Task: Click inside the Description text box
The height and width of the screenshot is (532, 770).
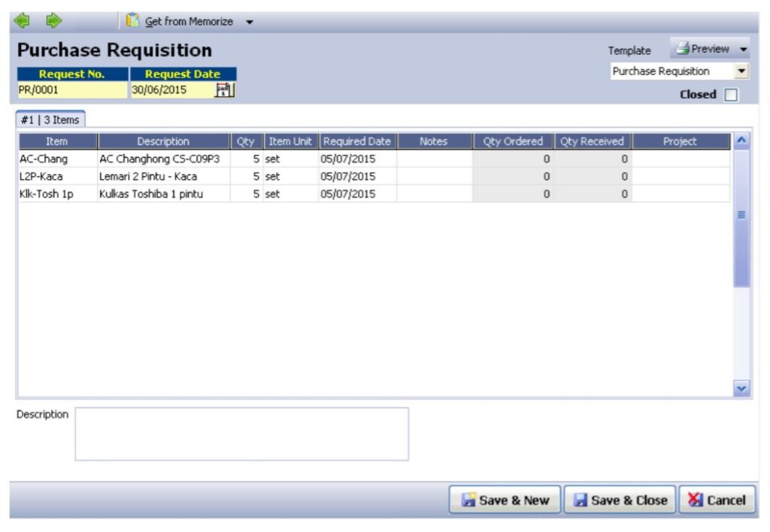Action: coord(241,434)
